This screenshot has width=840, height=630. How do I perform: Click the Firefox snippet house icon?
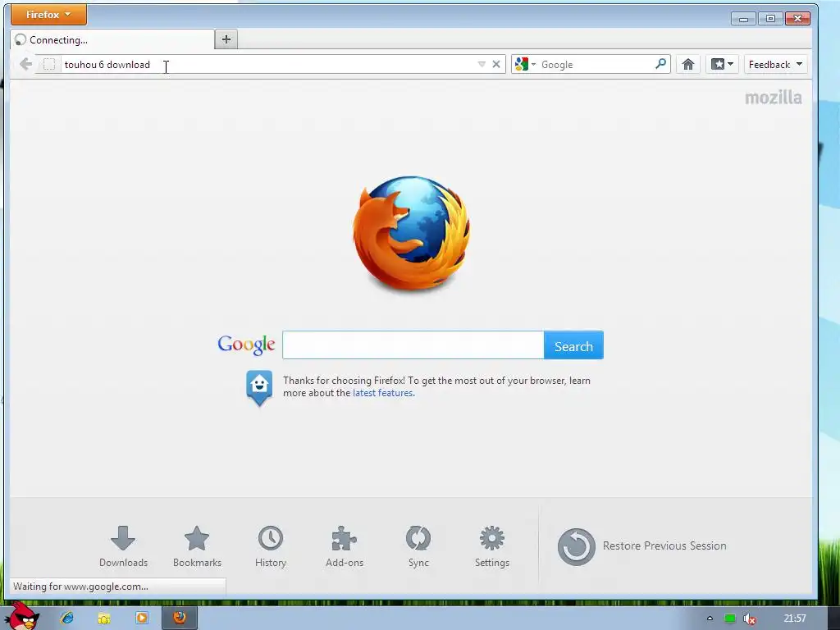click(x=259, y=387)
